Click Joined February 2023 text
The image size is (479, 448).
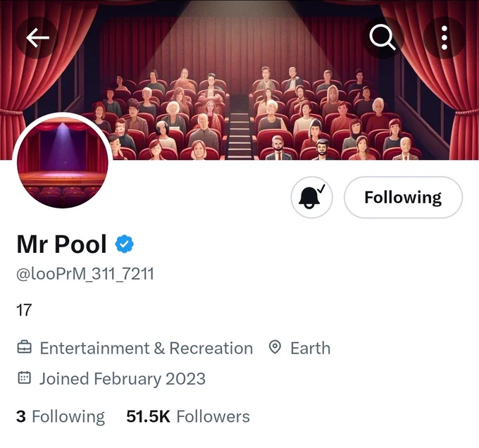123,379
